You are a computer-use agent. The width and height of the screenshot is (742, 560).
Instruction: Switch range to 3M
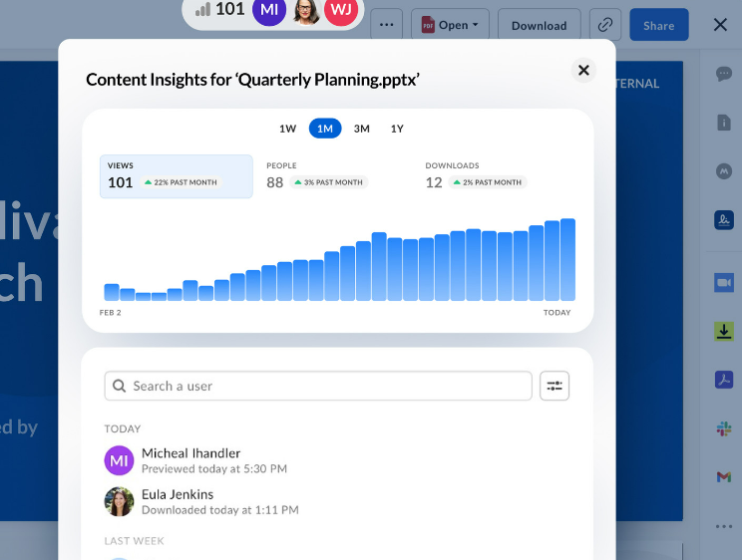click(362, 129)
